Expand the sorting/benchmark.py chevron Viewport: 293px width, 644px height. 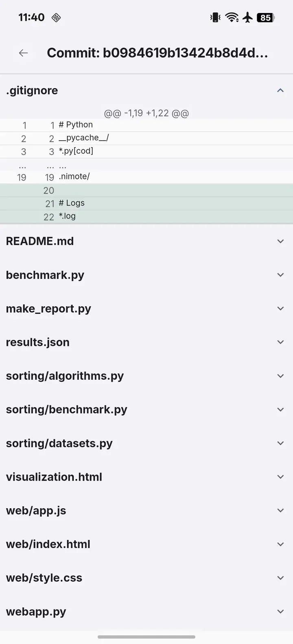pos(280,409)
